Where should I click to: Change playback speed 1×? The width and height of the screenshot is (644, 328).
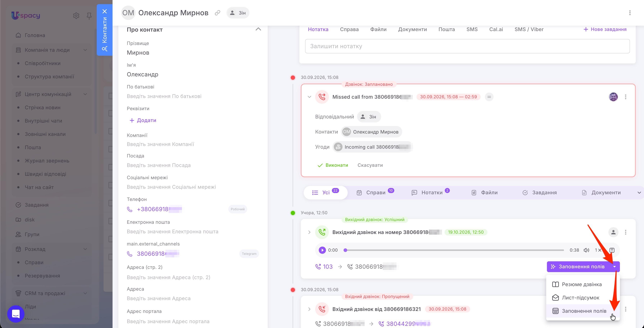point(598,250)
